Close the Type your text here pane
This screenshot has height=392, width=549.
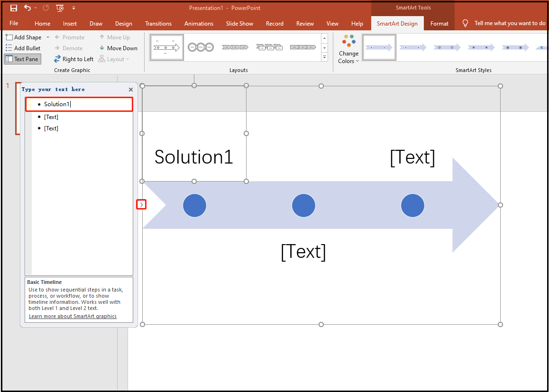pyautogui.click(x=130, y=89)
